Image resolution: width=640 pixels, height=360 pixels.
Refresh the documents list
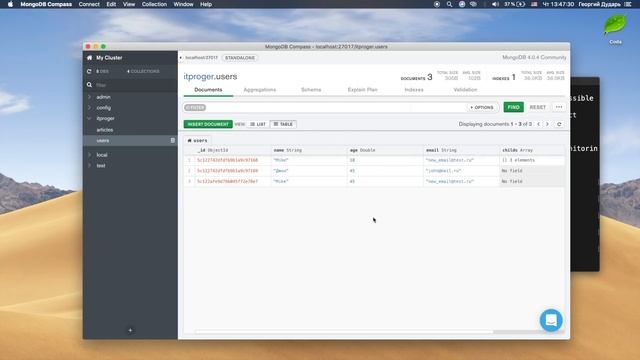[x=559, y=124]
